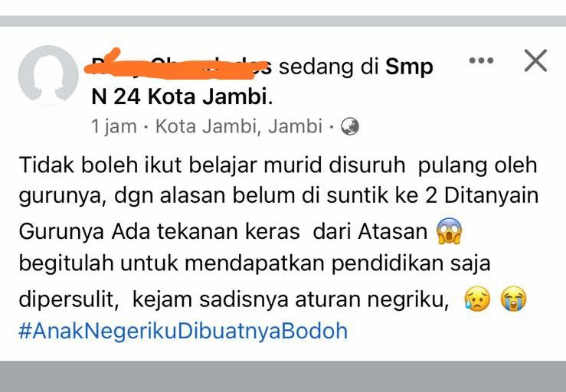The image size is (566, 392).
Task: Dismiss the post with the X icon
Action: pos(535,60)
